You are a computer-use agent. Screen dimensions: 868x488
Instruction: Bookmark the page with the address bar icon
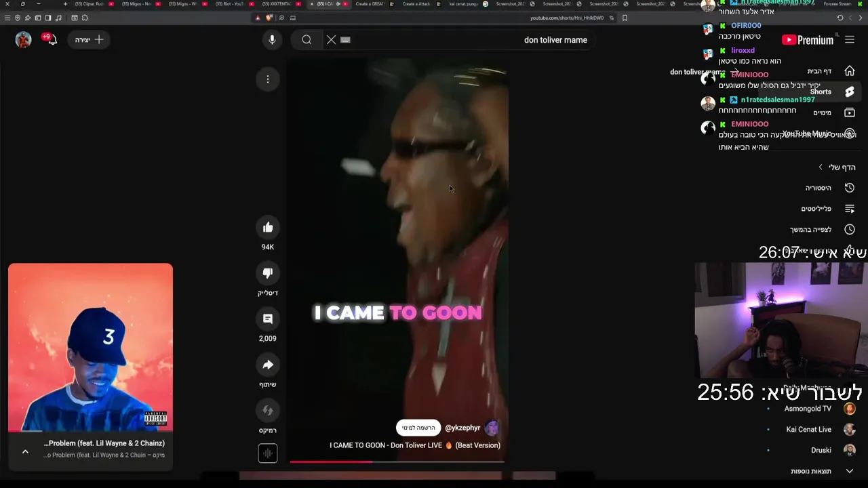(x=625, y=18)
